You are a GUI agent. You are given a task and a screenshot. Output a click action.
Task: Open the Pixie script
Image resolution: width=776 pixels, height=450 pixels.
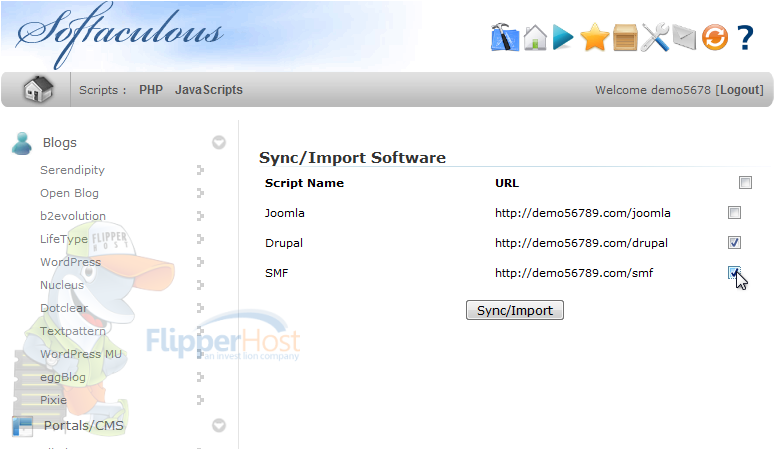53,400
